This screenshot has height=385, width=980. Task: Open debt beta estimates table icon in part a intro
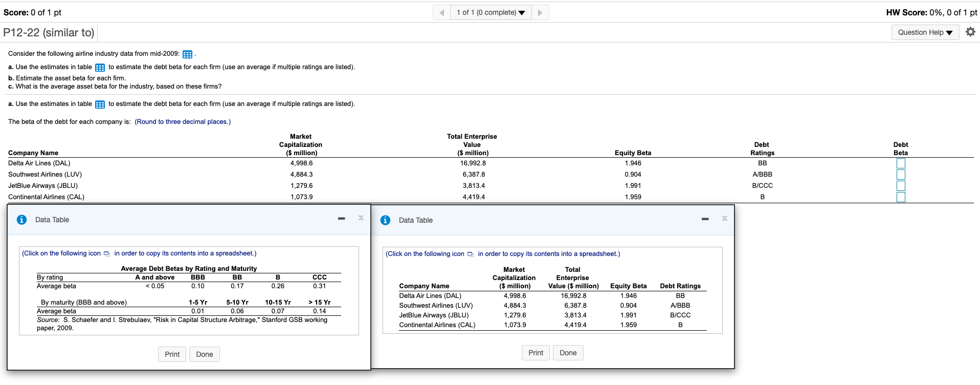tap(100, 68)
